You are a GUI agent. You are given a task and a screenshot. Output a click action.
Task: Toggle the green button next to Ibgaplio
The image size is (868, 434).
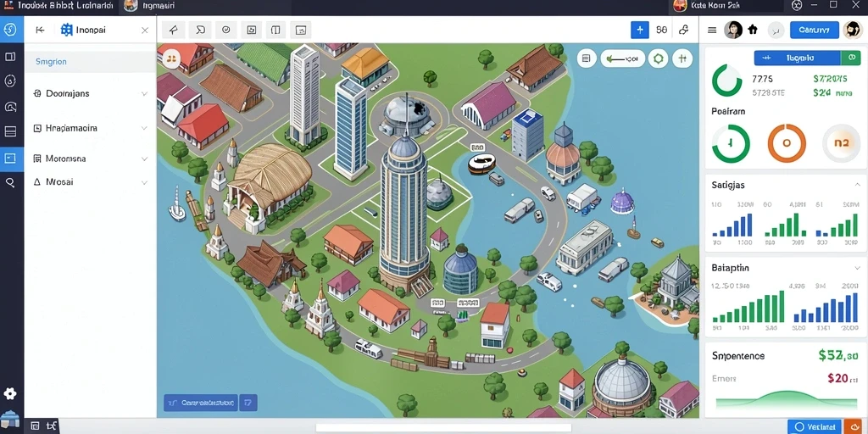[851, 58]
